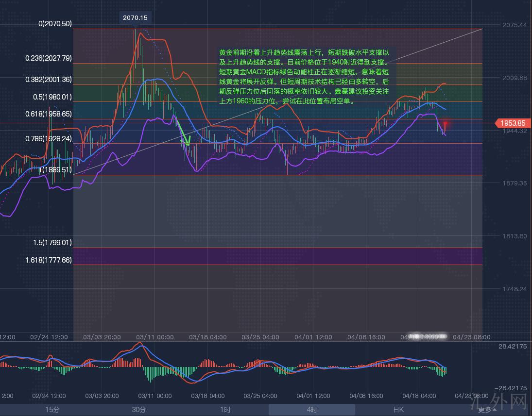Click the latest red candlestick on chart

pyautogui.click(x=445, y=125)
